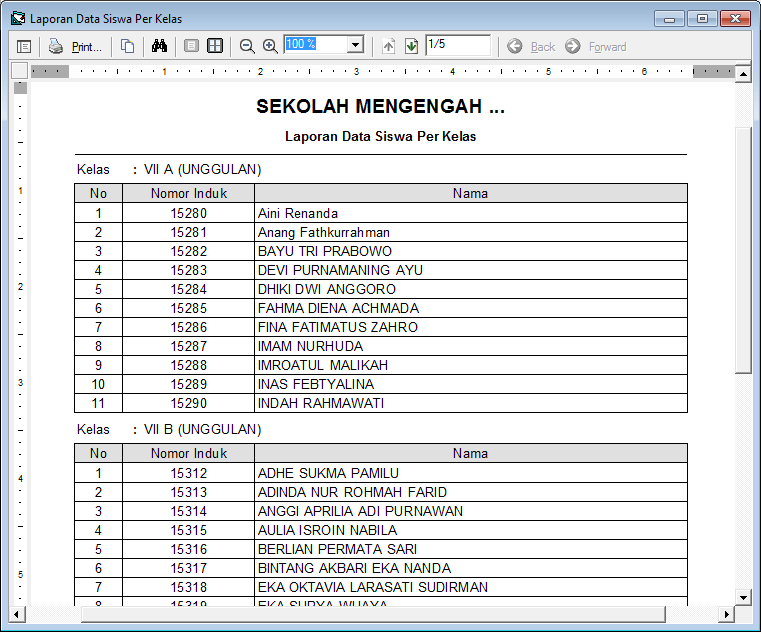Switch to multiple pages view icon

click(x=215, y=47)
